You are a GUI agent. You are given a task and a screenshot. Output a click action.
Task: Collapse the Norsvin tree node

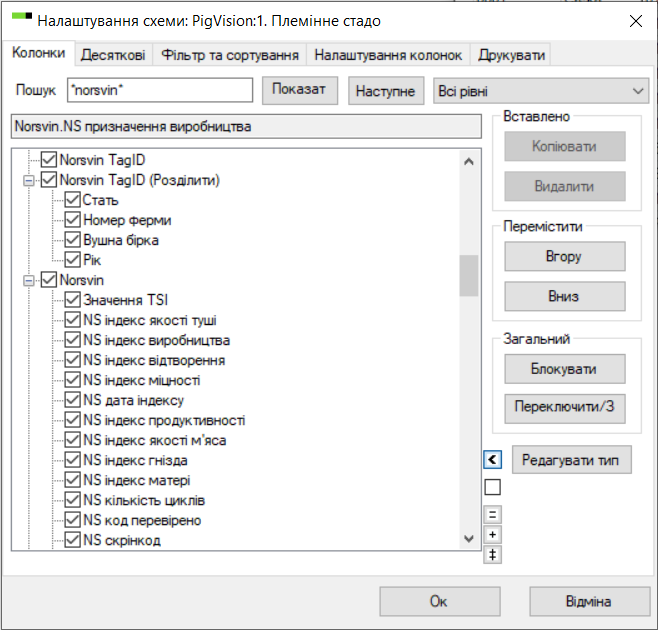coord(29,280)
